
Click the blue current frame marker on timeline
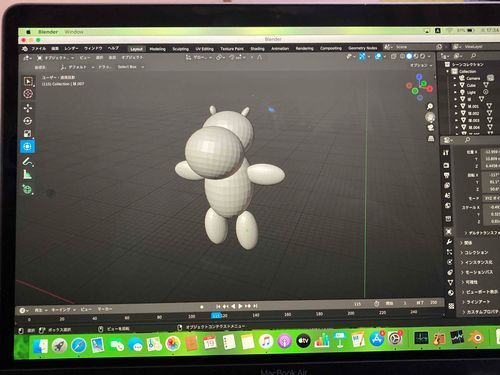click(x=216, y=315)
